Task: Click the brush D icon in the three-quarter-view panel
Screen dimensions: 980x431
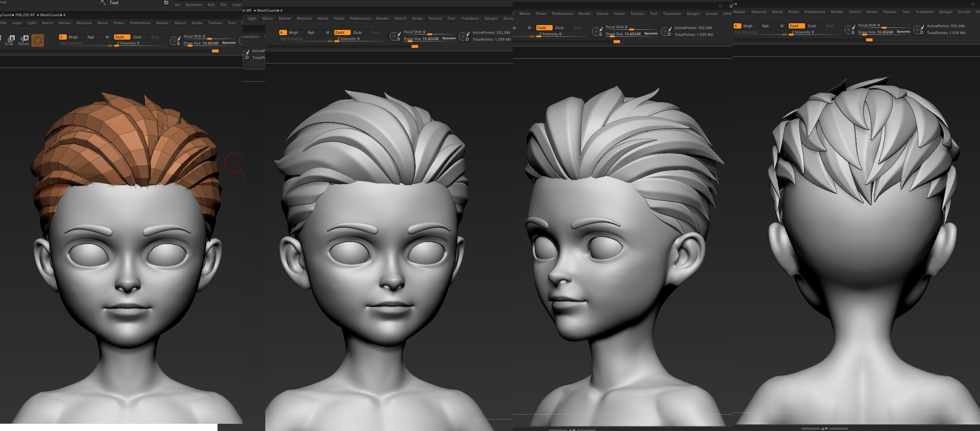Action: point(666,31)
